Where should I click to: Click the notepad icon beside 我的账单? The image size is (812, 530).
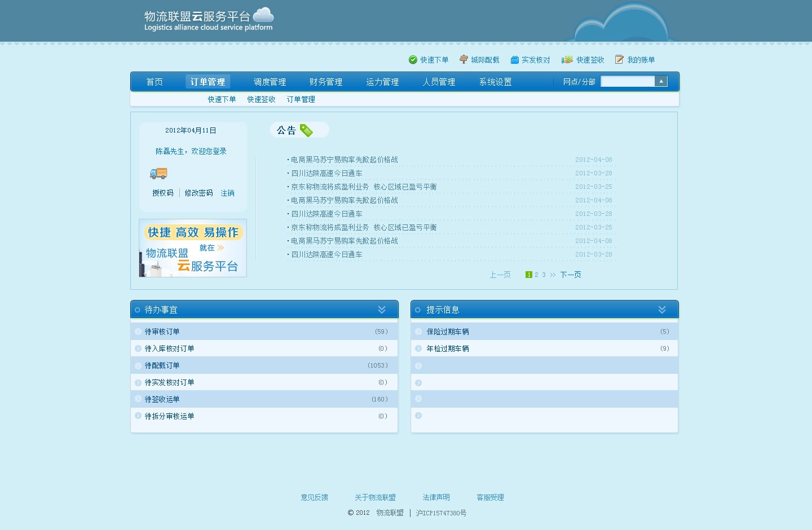click(619, 59)
